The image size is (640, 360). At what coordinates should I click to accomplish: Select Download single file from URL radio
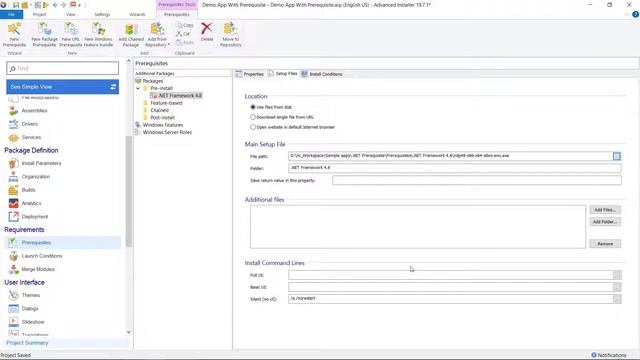[x=253, y=117]
